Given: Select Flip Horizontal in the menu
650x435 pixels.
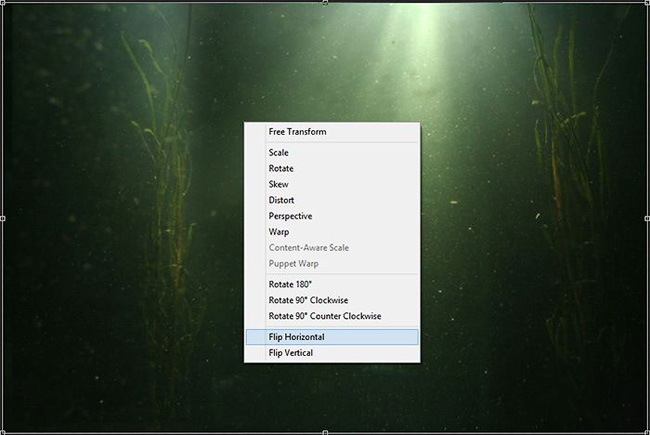Looking at the screenshot, I should click(332, 337).
